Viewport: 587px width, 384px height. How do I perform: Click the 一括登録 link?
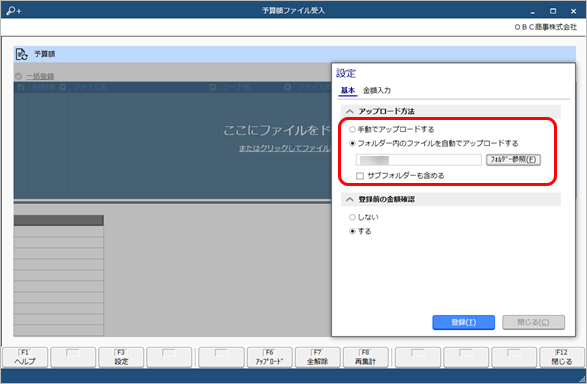click(x=40, y=76)
